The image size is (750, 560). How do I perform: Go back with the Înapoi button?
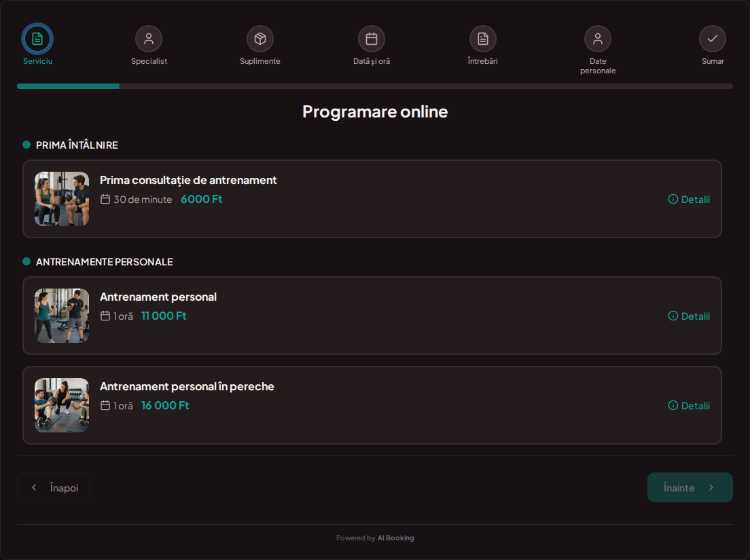click(53, 487)
